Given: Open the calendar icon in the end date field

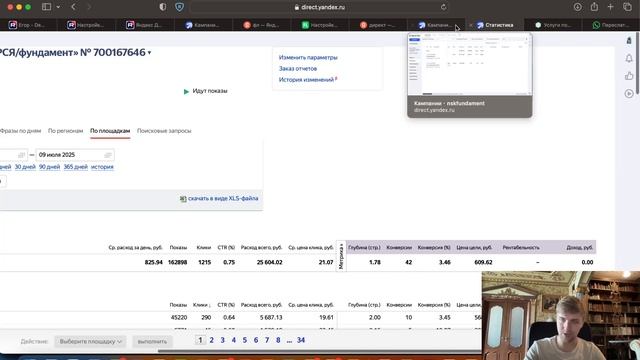Looking at the screenshot, I should pos(108,155).
